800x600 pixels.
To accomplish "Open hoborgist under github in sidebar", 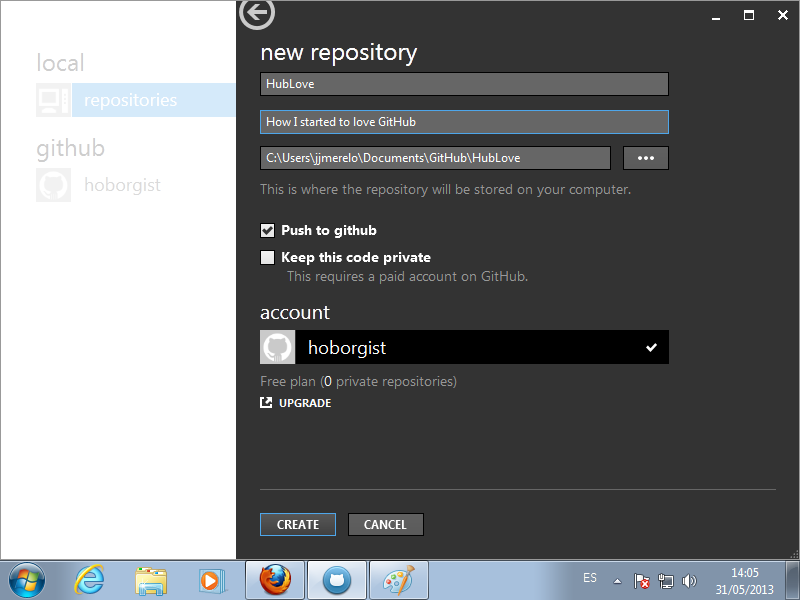I will (x=122, y=185).
